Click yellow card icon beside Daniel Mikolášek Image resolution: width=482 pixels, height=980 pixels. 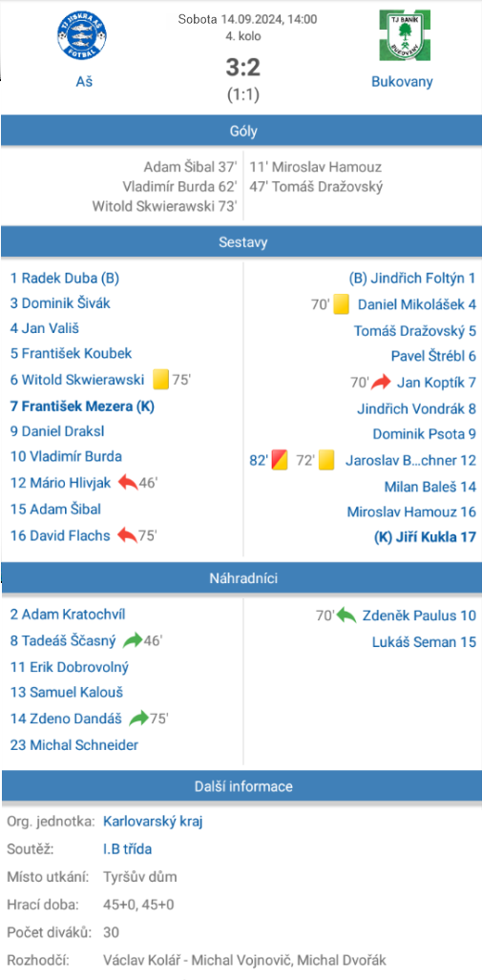(x=341, y=305)
